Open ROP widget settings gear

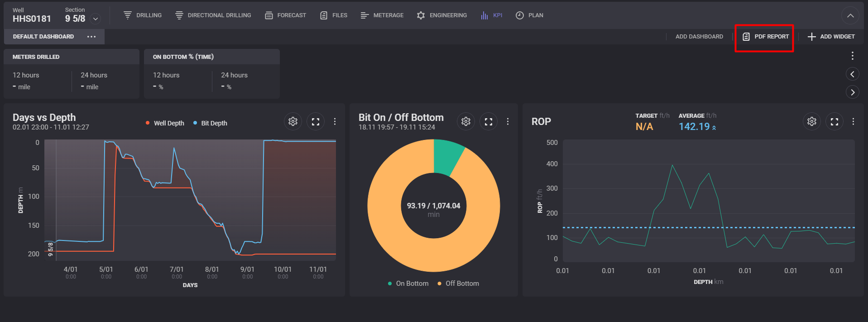pos(812,121)
